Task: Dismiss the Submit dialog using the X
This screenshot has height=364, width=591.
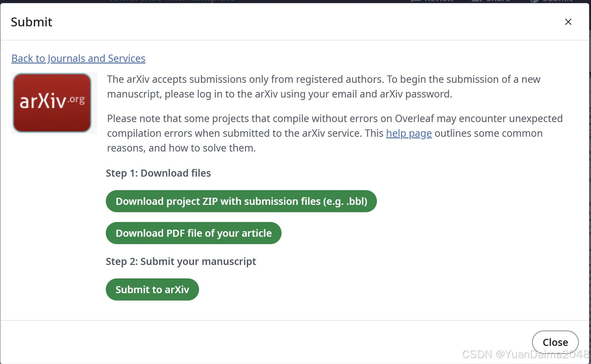Action: point(568,21)
